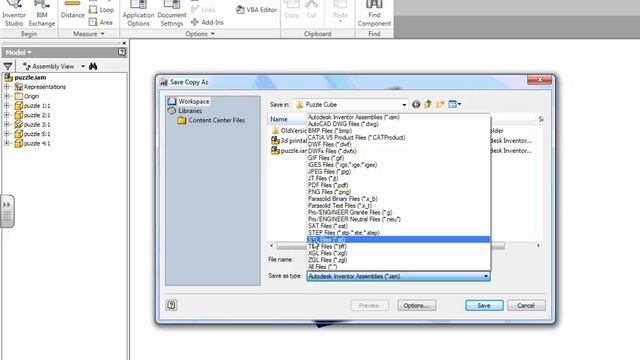The height and width of the screenshot is (360, 640).
Task: Choose All Files (*.*) type
Action: pyautogui.click(x=398, y=267)
